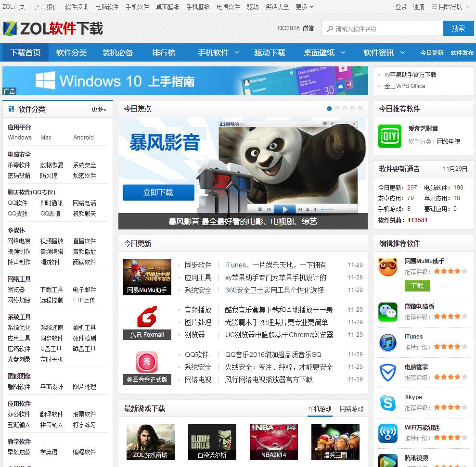The width and height of the screenshot is (476, 467).
Task: Click the 金山WPS Office link
Action: pos(404,86)
